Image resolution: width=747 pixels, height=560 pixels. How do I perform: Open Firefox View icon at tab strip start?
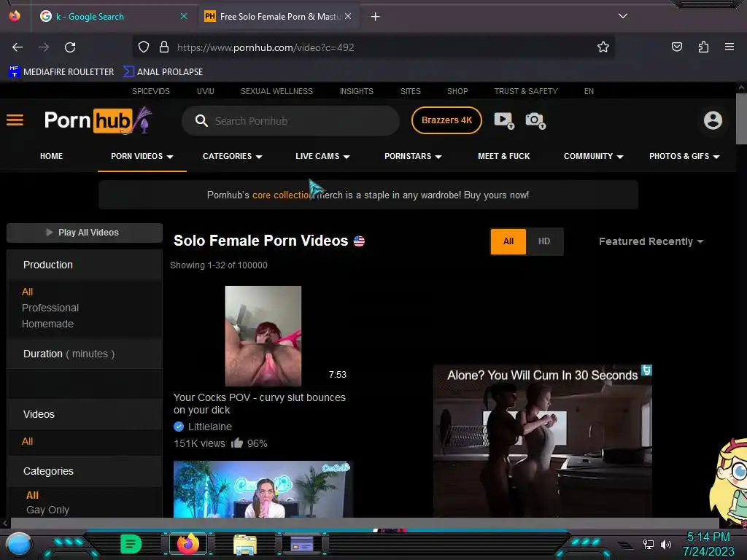point(15,16)
